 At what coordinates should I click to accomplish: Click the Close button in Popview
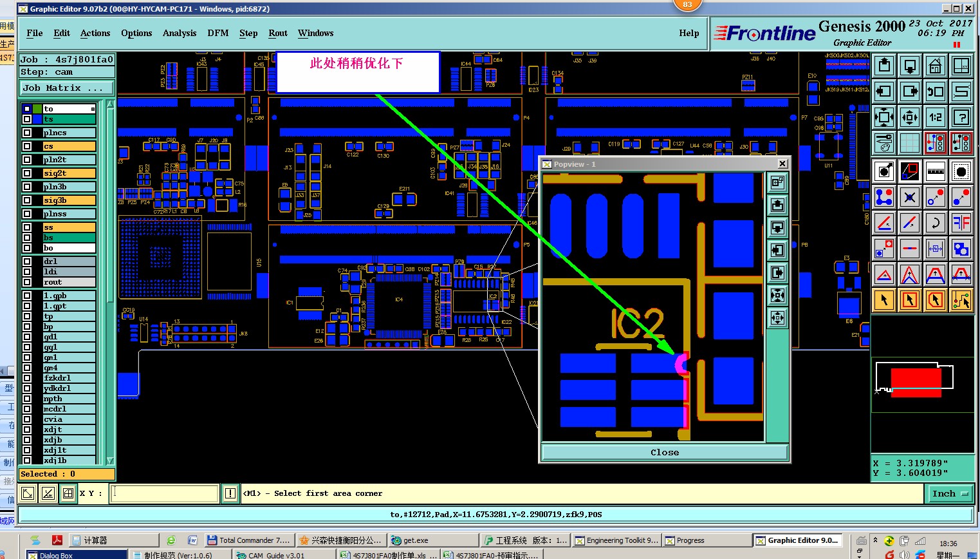tap(665, 453)
